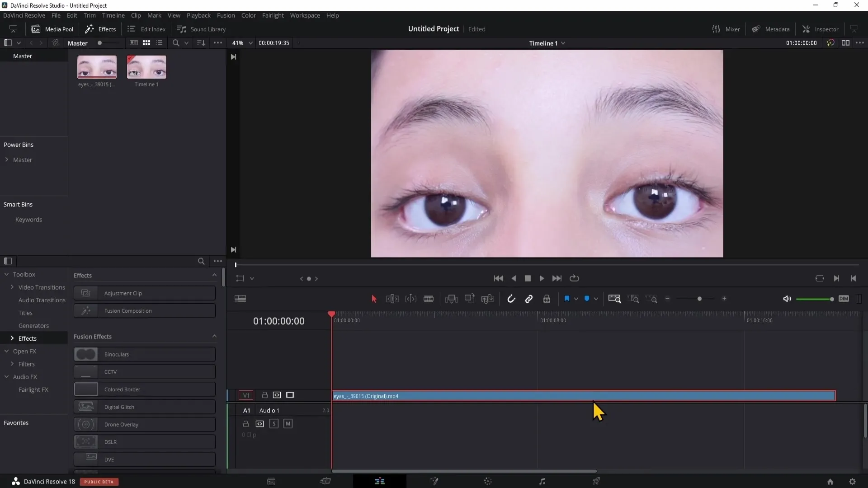Adjust the timeline zoom slider handle
This screenshot has width=868, height=488.
(699, 299)
